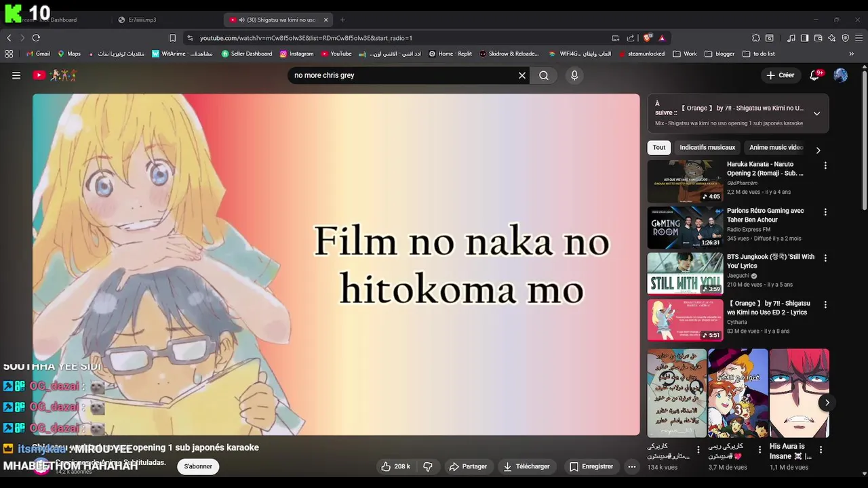Open Brave Shields lion icon

[x=648, y=38]
